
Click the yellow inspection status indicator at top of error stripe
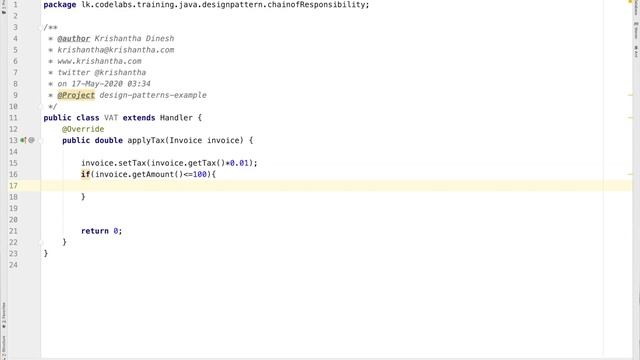click(x=630, y=2)
